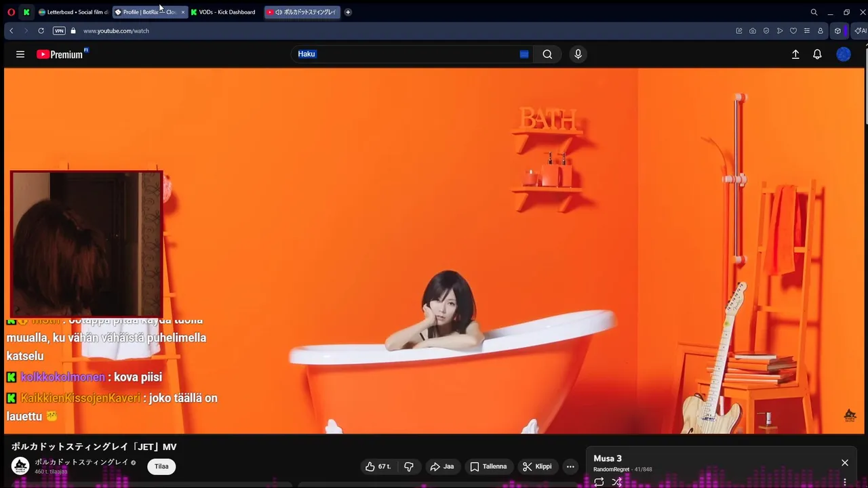Open the channel avatar below video
The height and width of the screenshot is (488, 868).
(x=20, y=466)
